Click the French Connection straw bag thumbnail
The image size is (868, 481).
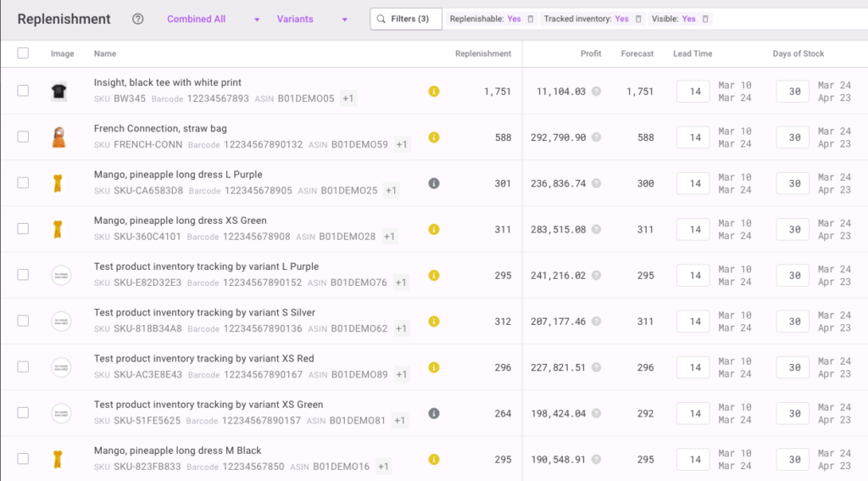tap(59, 137)
